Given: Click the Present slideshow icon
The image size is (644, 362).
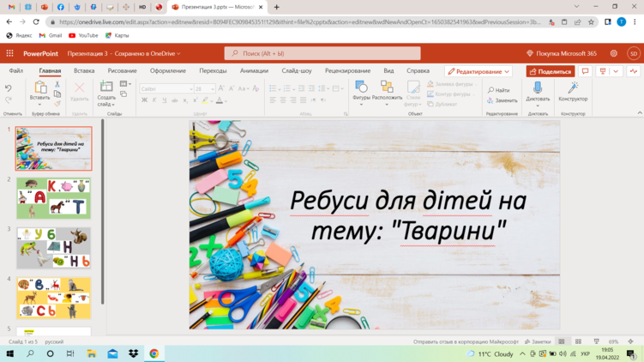Looking at the screenshot, I should [603, 71].
